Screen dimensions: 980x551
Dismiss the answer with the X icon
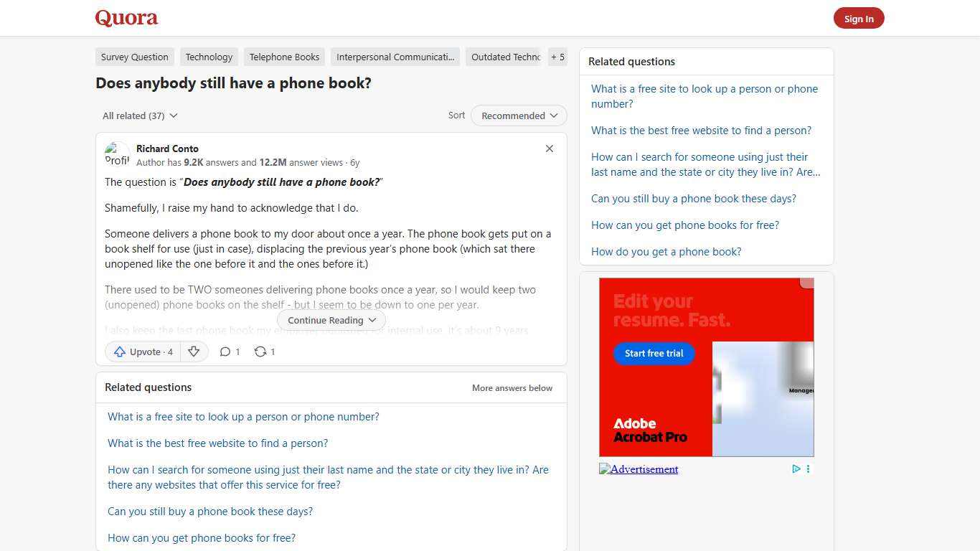(550, 149)
